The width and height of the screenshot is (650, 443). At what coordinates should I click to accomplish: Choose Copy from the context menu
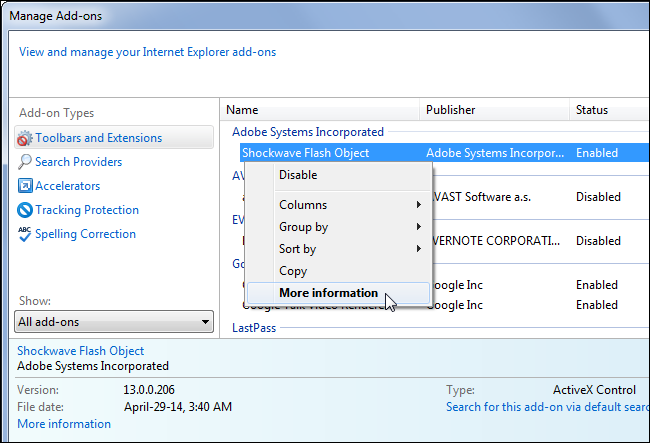tap(293, 271)
